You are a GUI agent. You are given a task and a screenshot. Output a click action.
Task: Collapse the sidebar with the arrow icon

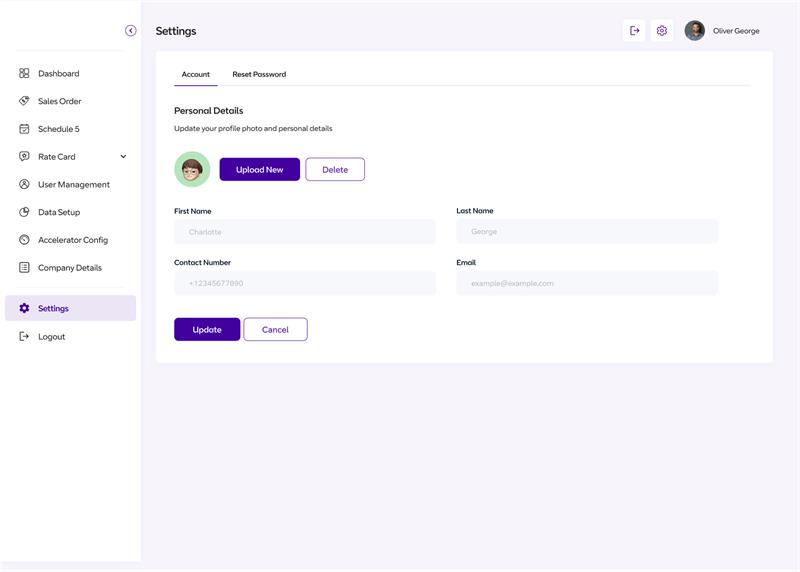click(x=131, y=31)
